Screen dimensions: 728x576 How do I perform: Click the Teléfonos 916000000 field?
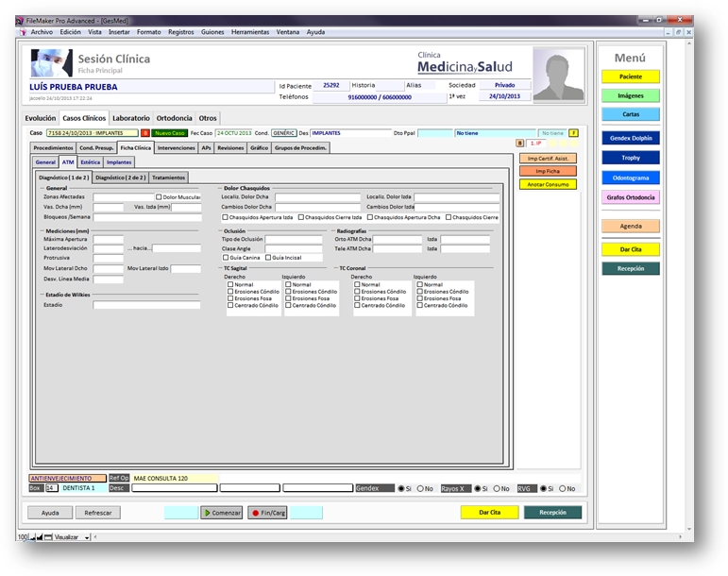(380, 97)
